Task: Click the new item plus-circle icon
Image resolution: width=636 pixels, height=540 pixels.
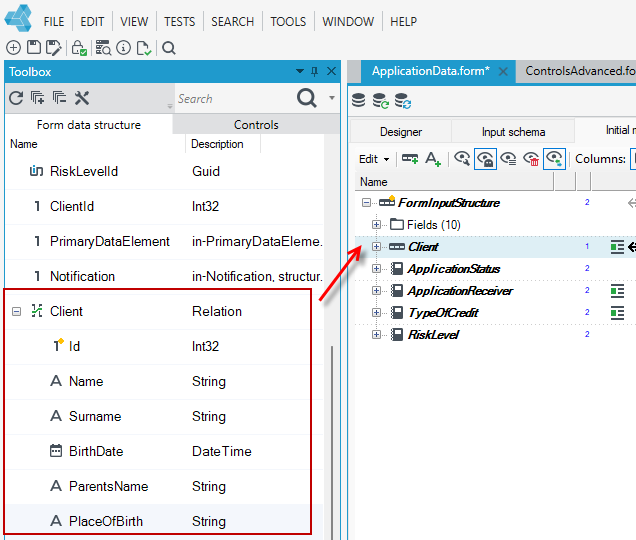Action: pyautogui.click(x=13, y=48)
